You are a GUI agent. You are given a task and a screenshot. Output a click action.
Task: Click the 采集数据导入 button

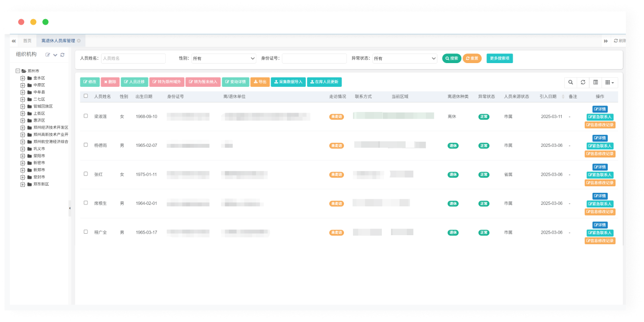point(288,82)
